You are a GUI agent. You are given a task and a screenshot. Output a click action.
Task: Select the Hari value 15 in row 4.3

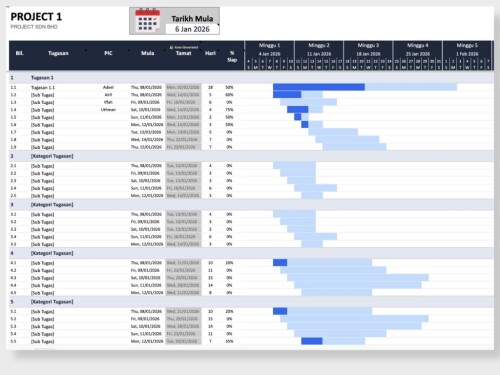pos(210,278)
